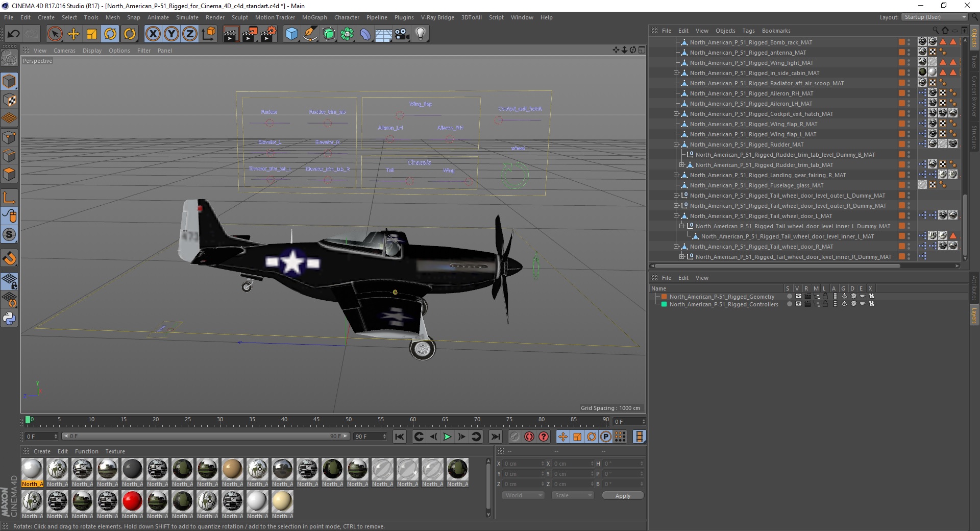Screen dimensions: 980x531
Task: Click the Undo arrow icon
Action: (14, 34)
